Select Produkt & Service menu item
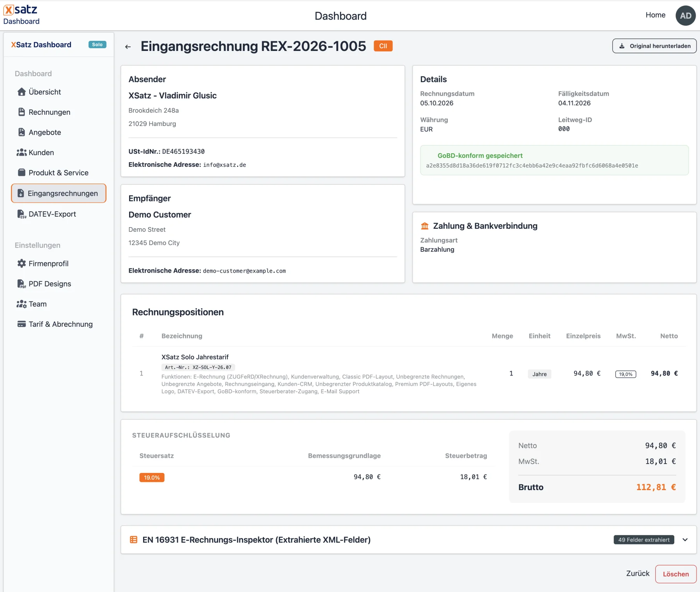The width and height of the screenshot is (700, 592). (x=59, y=173)
